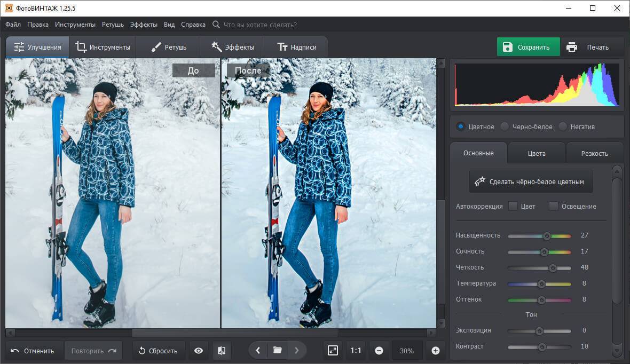The width and height of the screenshot is (630, 364).
Task: Click the fit-to-screen icon
Action: pos(333,351)
